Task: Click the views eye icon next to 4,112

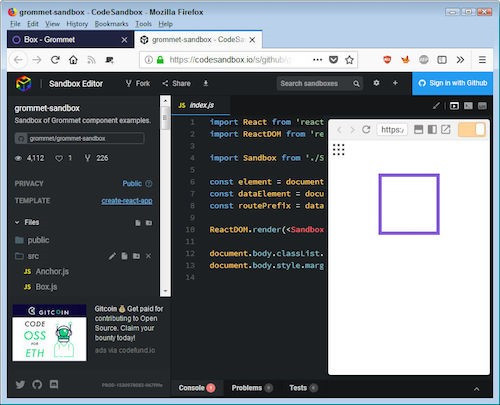Action: (19, 158)
